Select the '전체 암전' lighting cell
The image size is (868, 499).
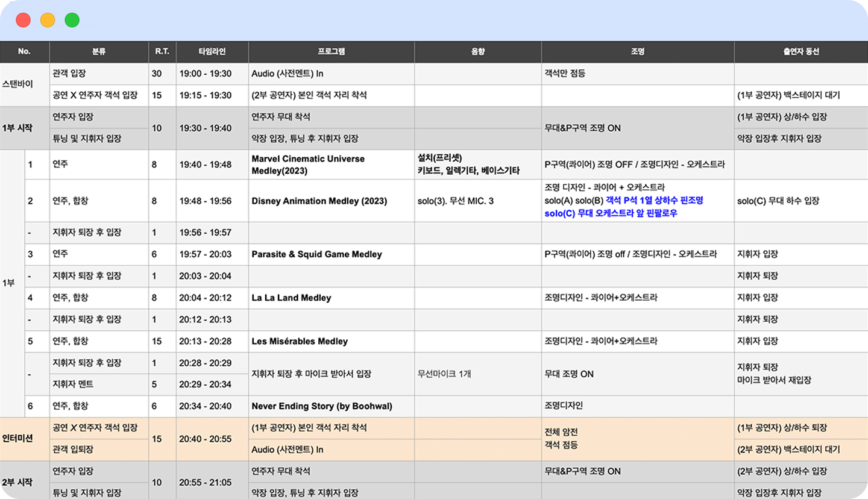(x=637, y=439)
